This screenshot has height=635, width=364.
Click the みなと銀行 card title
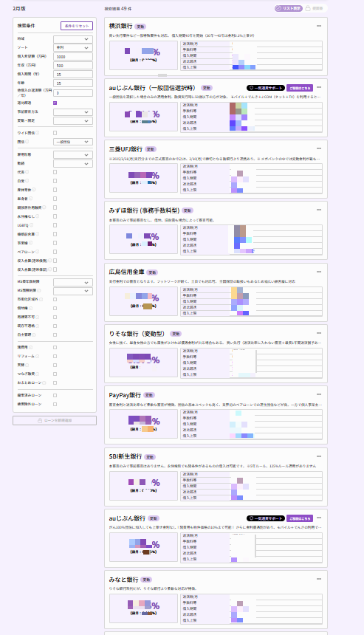point(123,580)
